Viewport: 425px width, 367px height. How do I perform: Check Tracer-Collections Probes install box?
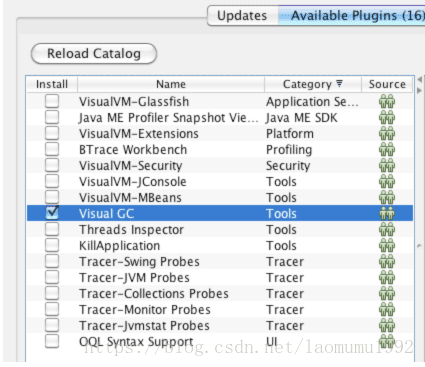click(x=52, y=293)
